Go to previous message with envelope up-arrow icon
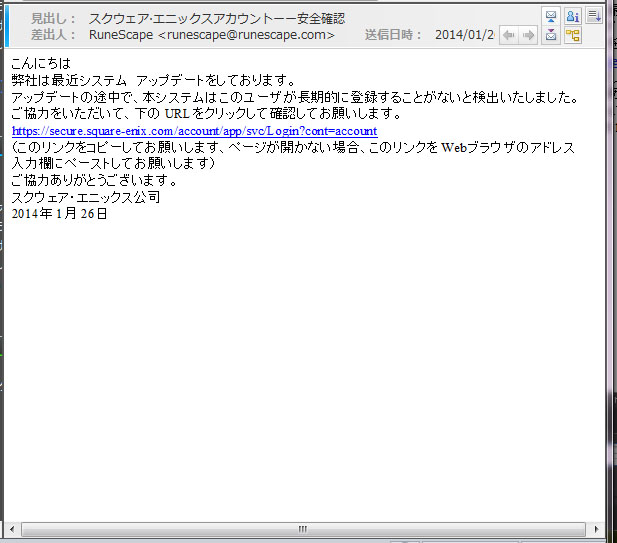The width and height of the screenshot is (617, 543). [x=550, y=17]
